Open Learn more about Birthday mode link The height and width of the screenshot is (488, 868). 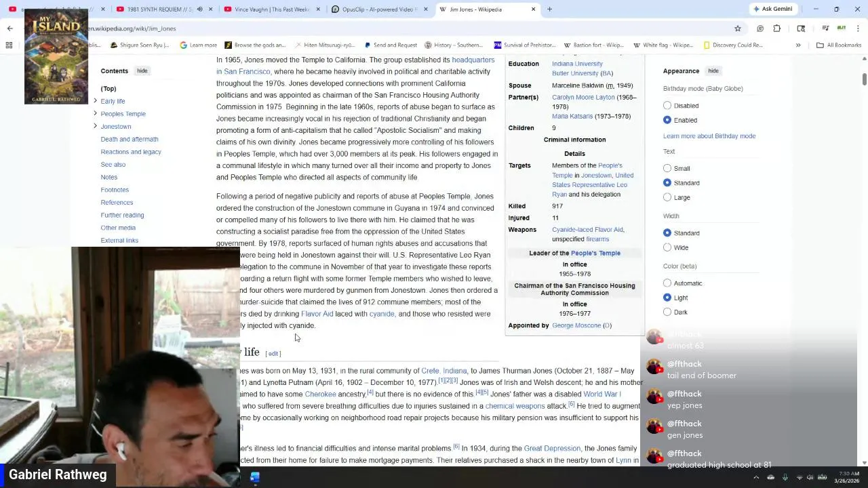click(709, 136)
